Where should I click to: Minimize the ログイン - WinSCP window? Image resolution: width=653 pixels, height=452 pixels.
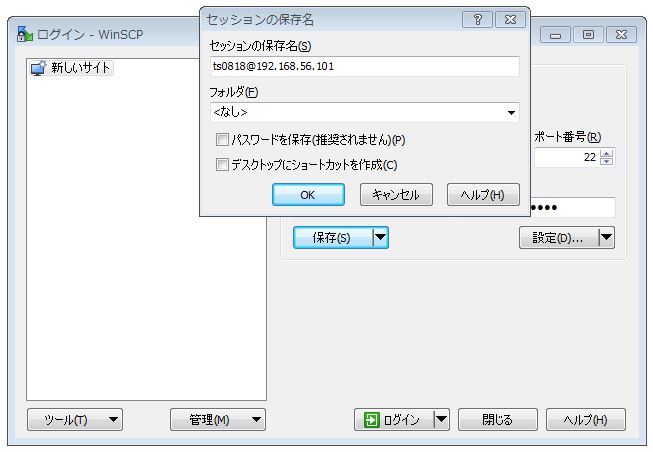coord(555,35)
